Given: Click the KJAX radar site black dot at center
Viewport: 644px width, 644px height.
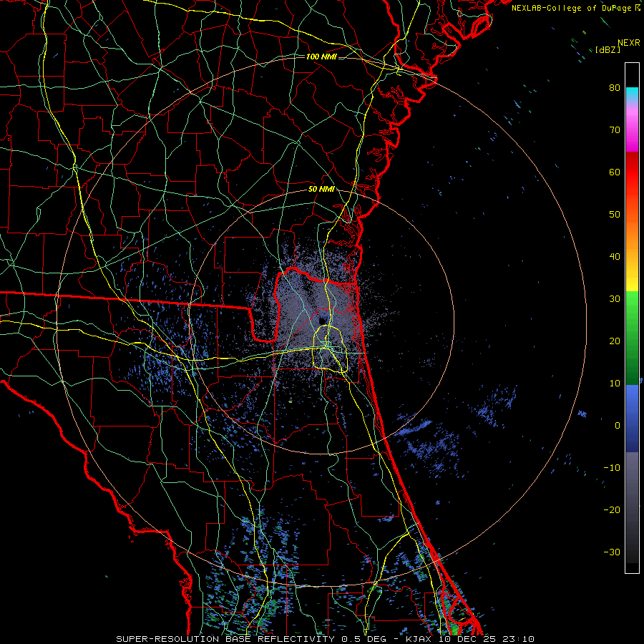Looking at the screenshot, I should click(x=322, y=320).
